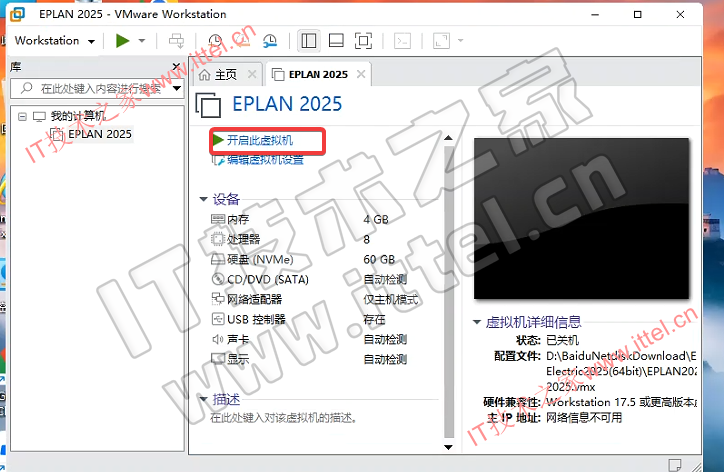Open the stretch display dropdown arrow
724x472 pixels.
(460, 41)
